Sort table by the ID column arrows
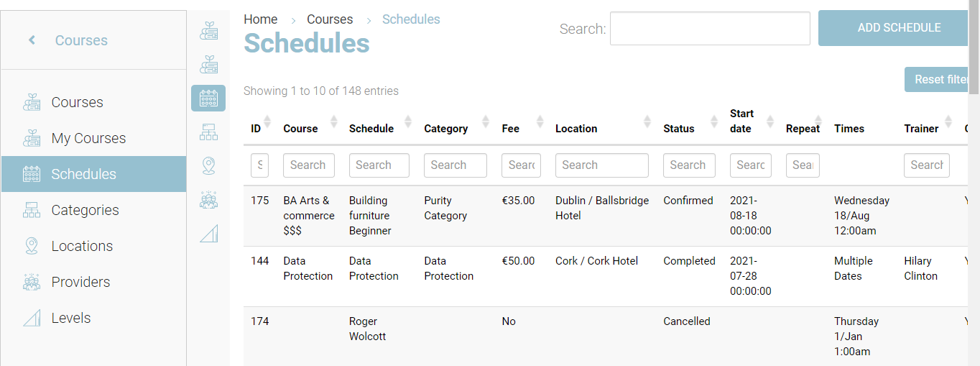980x366 pixels. click(x=267, y=121)
